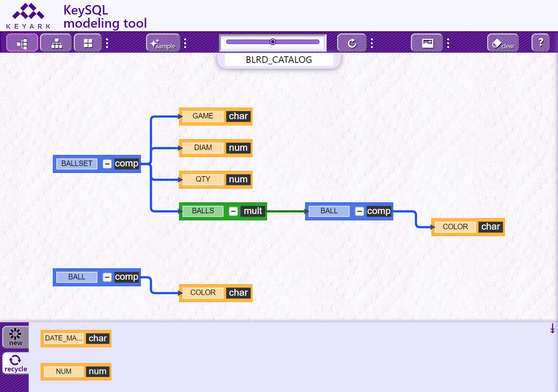
Task: Collapse the standalone BALL comp node
Action: [x=107, y=277]
